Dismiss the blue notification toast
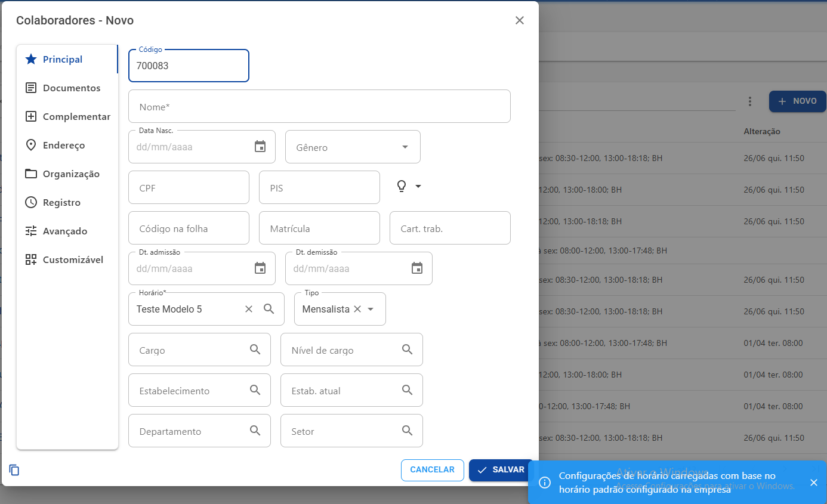 [x=814, y=483]
